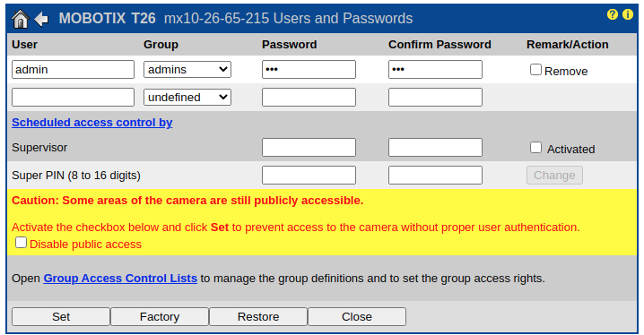
Task: Click the Super PIN confirm field
Action: click(x=435, y=176)
